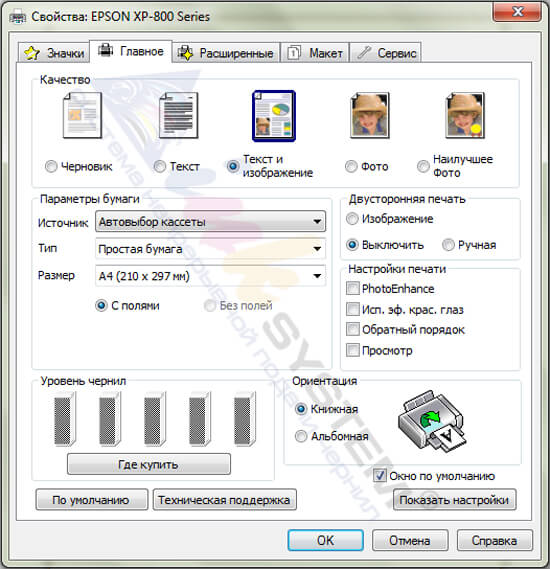Image resolution: width=550 pixels, height=569 pixels.
Task: Click the first ink level bar
Action: point(65,419)
